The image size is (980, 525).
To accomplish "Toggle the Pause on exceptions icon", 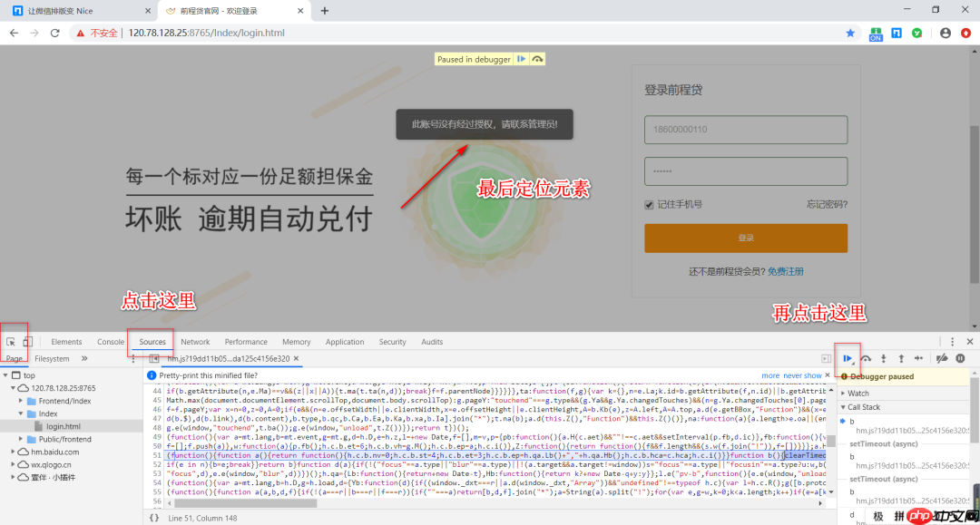I will click(x=960, y=358).
